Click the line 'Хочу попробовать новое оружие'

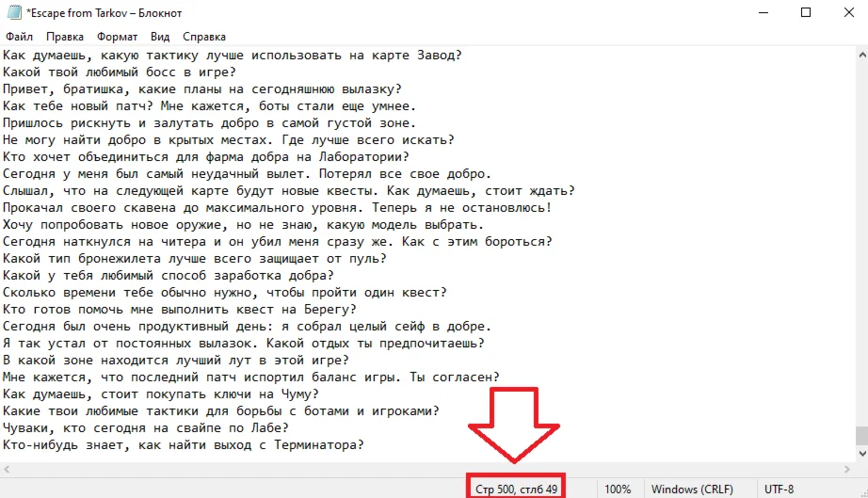pos(244,225)
